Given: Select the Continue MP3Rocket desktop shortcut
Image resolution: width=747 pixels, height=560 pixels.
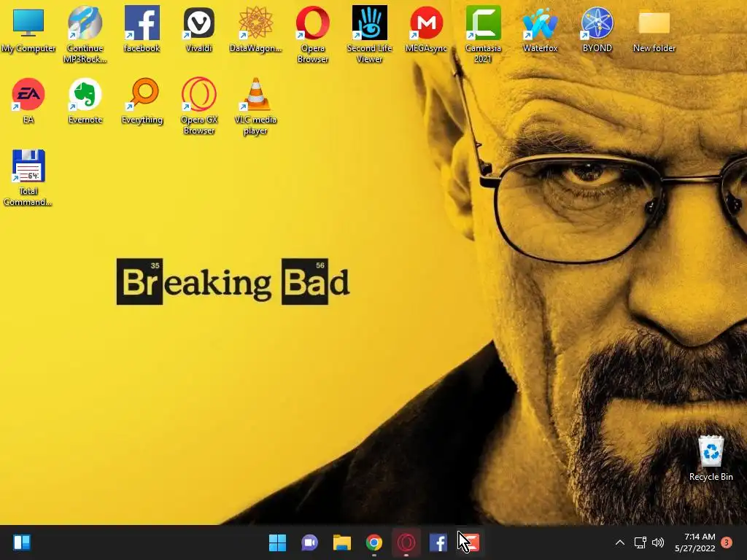Looking at the screenshot, I should [x=85, y=34].
